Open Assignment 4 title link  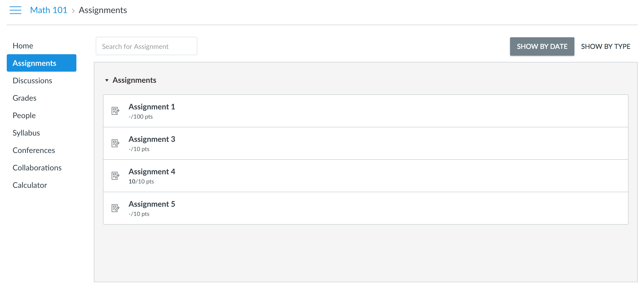tap(152, 171)
